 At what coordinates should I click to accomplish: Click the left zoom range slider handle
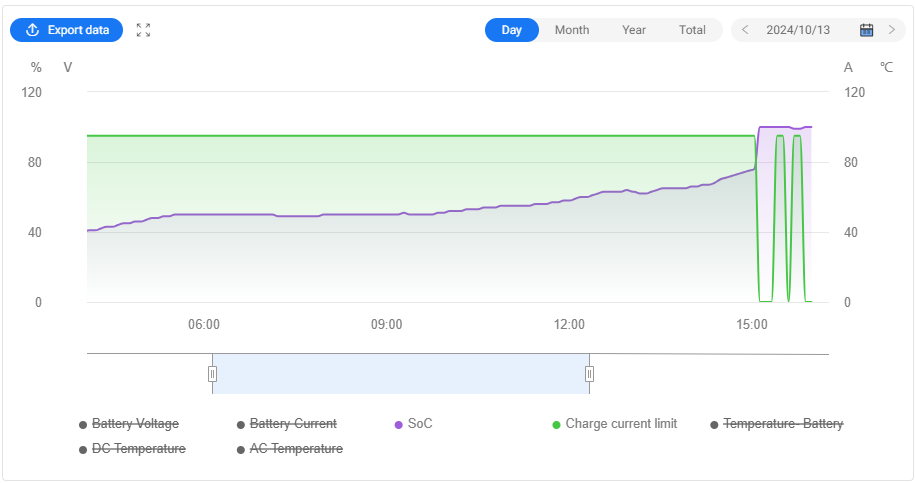click(x=212, y=374)
